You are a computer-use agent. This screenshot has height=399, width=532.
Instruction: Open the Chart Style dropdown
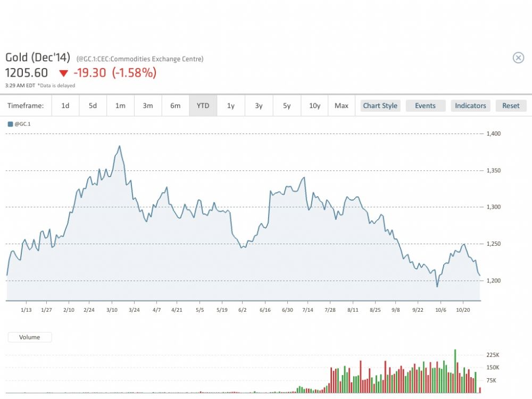pos(380,106)
